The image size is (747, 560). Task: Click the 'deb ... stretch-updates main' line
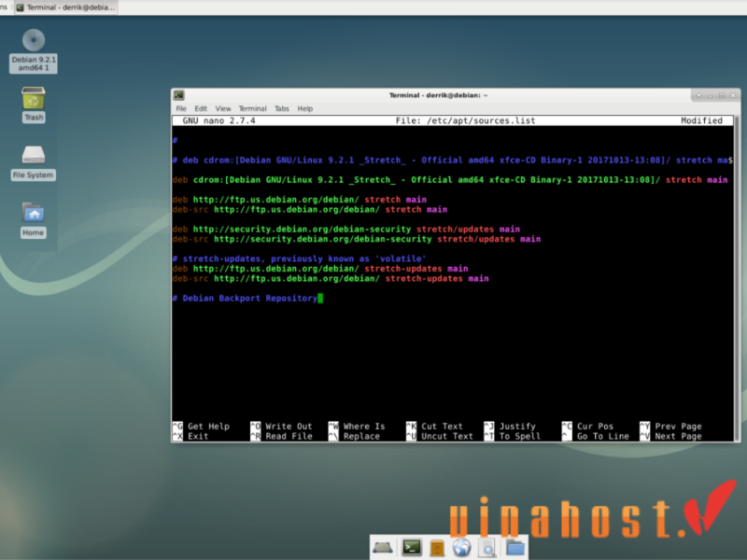pyautogui.click(x=320, y=269)
